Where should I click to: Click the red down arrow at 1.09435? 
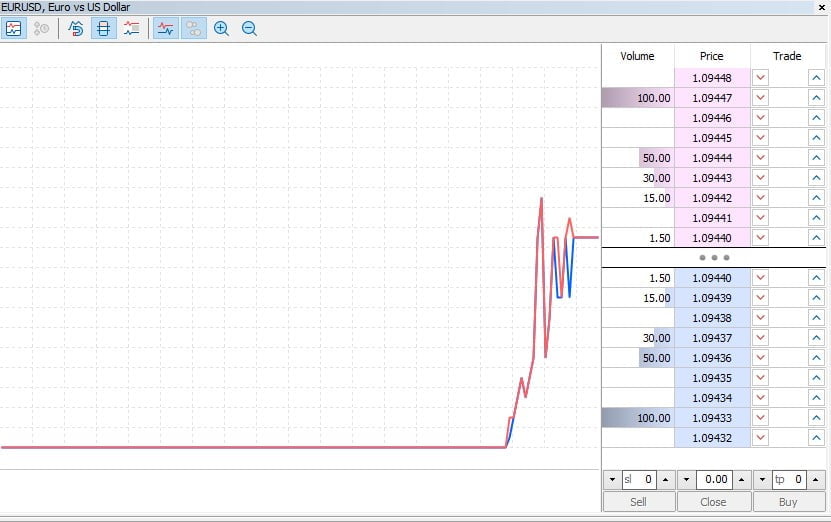click(761, 378)
